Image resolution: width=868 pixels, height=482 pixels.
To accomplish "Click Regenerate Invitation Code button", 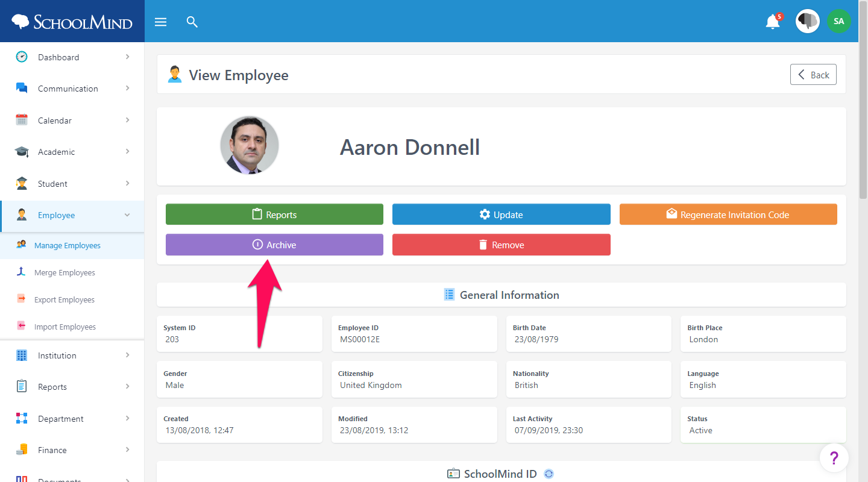I will [x=728, y=214].
